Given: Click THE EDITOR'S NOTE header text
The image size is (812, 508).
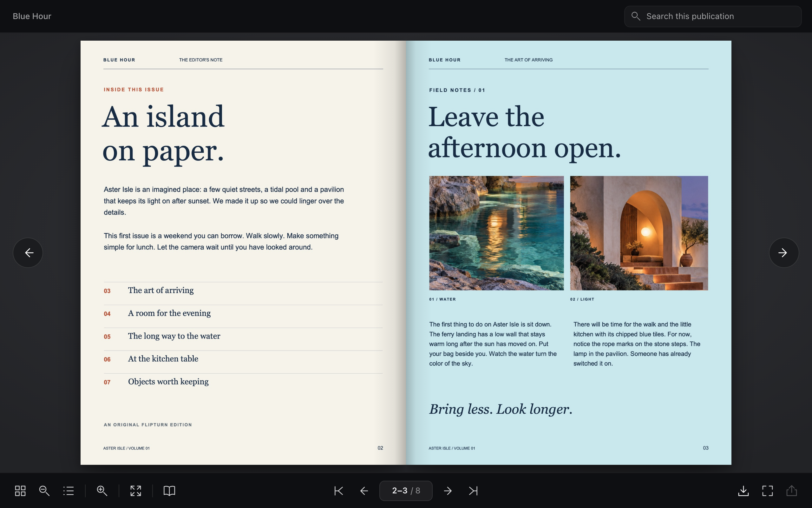Looking at the screenshot, I should click(201, 60).
